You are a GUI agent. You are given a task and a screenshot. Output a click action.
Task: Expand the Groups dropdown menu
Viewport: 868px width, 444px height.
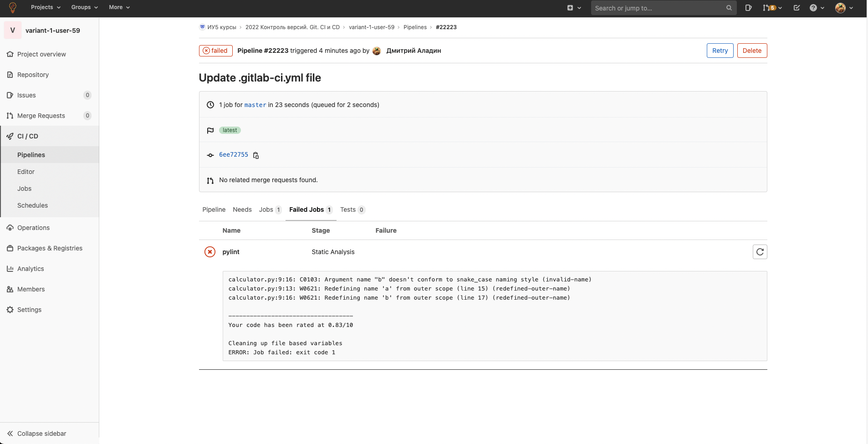(x=84, y=7)
